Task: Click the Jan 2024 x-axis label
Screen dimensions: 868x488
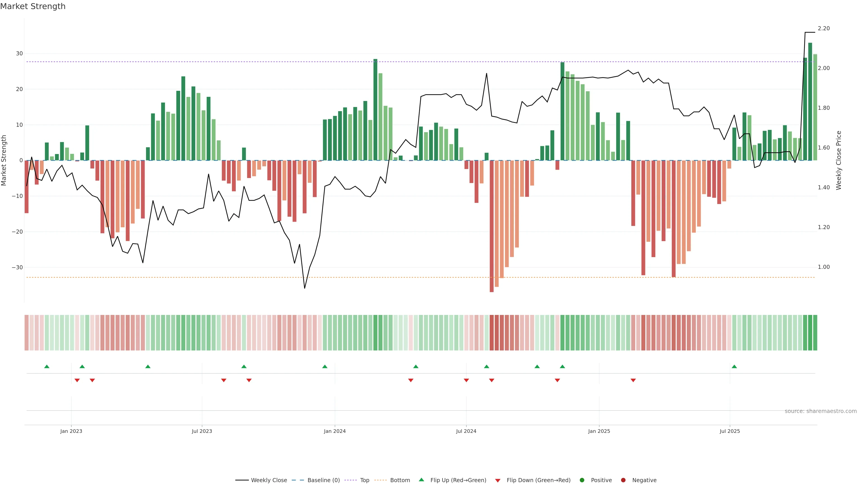Action: [x=335, y=431]
